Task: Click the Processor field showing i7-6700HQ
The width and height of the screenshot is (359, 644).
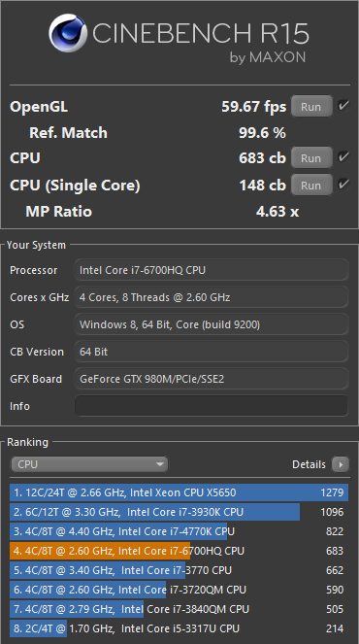Action: click(212, 270)
